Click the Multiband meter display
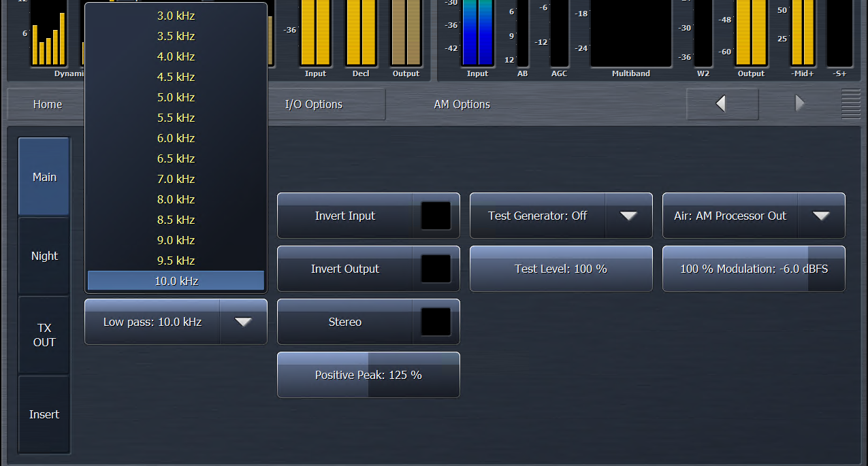The width and height of the screenshot is (868, 466). coord(631,33)
